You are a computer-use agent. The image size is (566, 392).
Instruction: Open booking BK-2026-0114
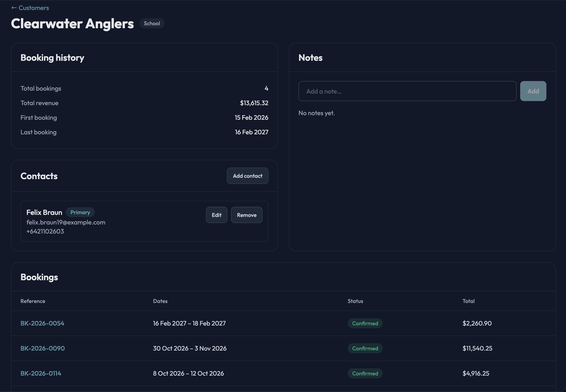click(x=41, y=373)
